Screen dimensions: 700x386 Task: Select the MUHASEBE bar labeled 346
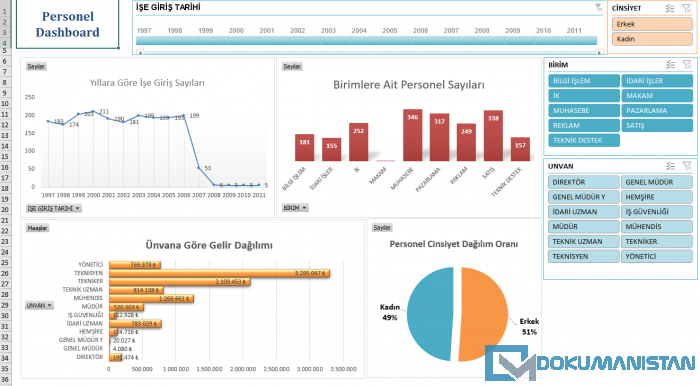coord(412,135)
